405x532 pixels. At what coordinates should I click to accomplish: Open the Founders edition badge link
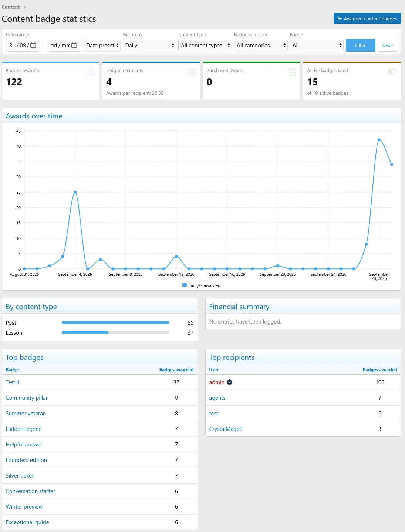[x=26, y=460]
